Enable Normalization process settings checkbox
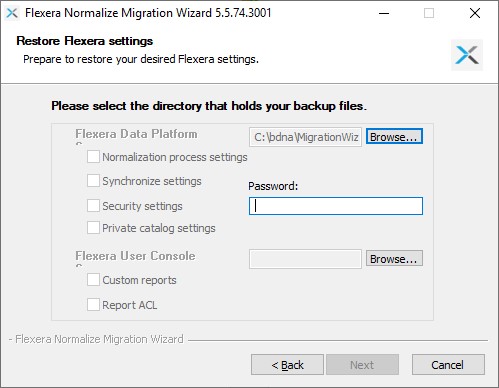 (x=93, y=157)
